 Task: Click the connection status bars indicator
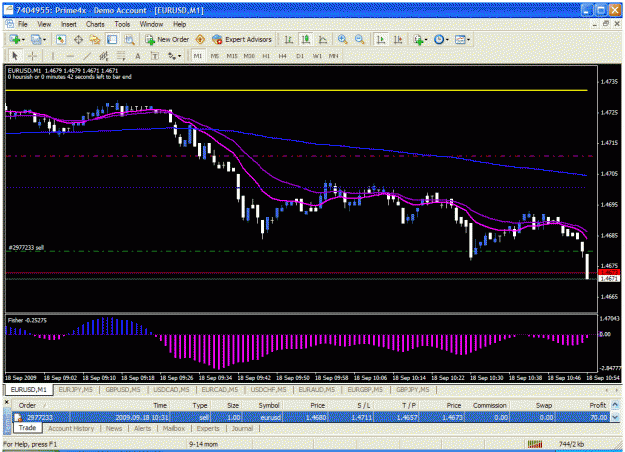[535, 444]
